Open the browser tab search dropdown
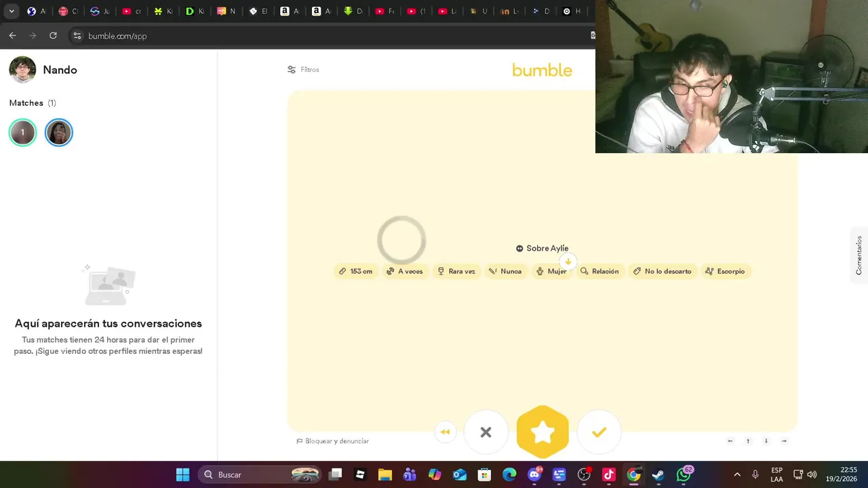868x488 pixels. point(12,12)
